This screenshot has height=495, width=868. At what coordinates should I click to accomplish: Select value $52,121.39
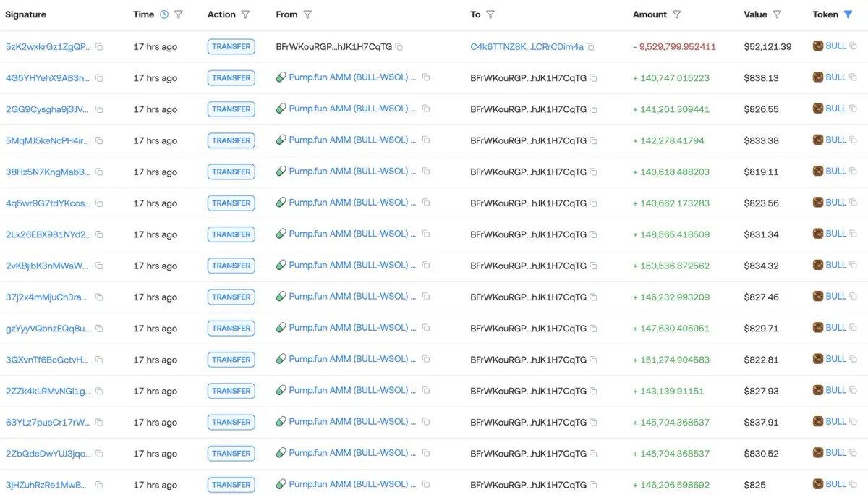767,47
